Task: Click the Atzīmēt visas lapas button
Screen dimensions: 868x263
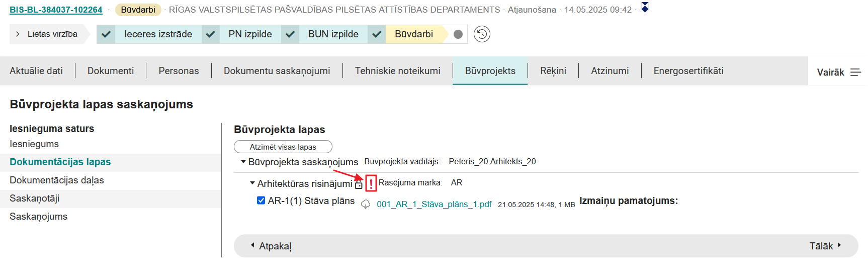Action: click(x=283, y=147)
